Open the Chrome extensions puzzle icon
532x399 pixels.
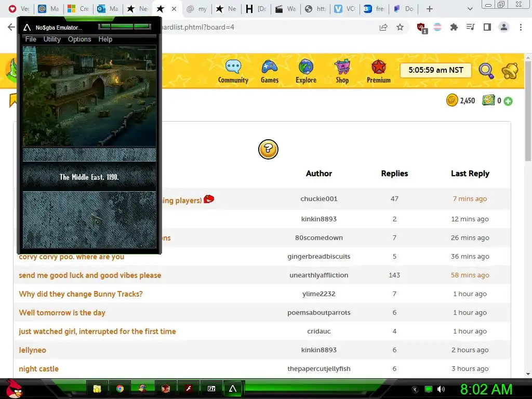coord(454,27)
